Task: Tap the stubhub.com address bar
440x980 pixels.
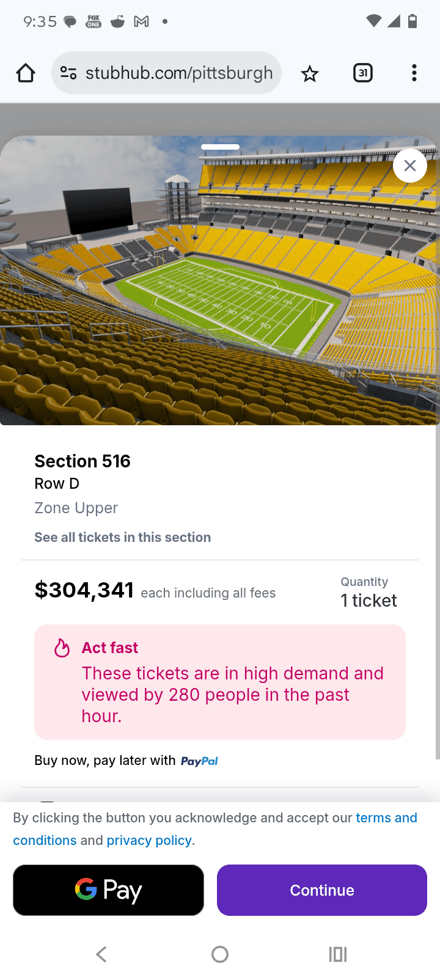Action: tap(178, 73)
